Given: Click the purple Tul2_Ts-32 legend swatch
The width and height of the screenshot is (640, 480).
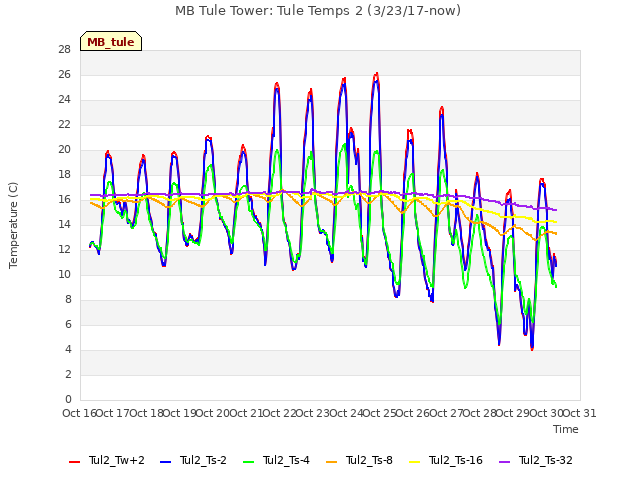Looking at the screenshot, I should point(504,462).
